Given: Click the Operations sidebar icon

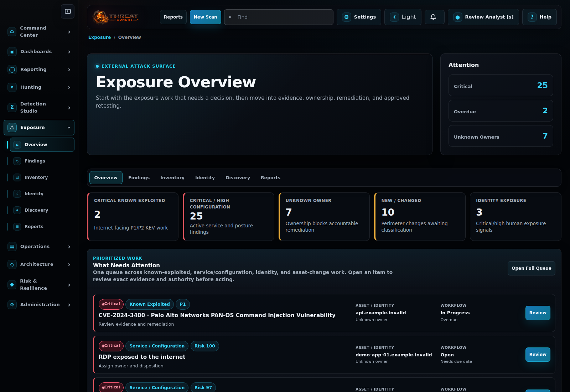Looking at the screenshot, I should 12,247.
